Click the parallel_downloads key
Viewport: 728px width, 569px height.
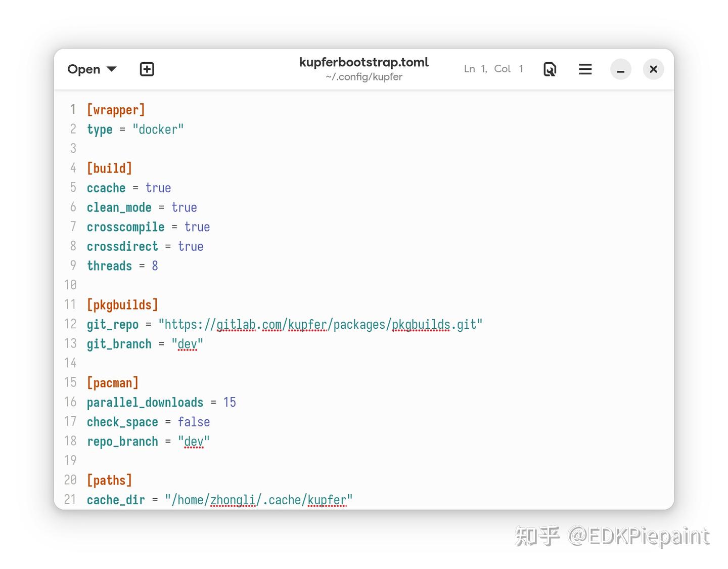click(x=145, y=402)
